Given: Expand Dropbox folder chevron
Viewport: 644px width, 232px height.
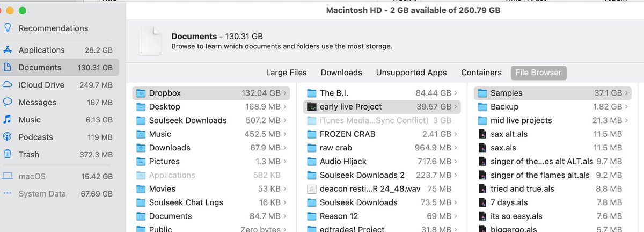Looking at the screenshot, I should [285, 93].
